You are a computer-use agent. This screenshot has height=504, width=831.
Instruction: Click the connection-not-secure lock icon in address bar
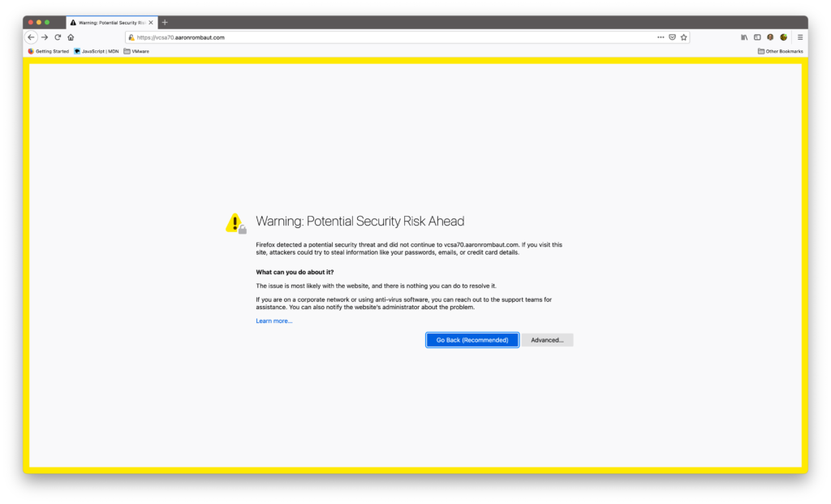click(131, 37)
